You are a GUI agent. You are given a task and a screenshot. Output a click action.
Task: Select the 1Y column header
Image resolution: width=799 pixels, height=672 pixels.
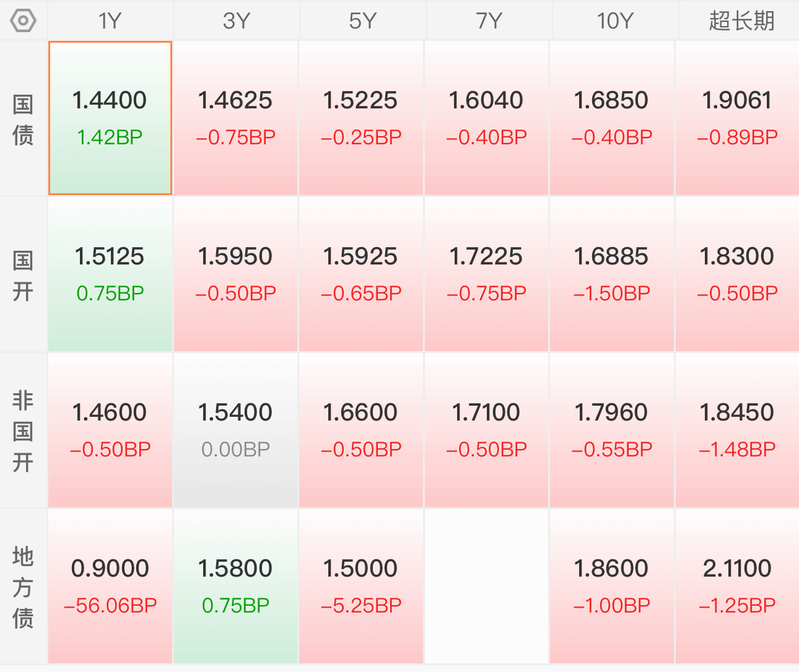click(x=110, y=20)
